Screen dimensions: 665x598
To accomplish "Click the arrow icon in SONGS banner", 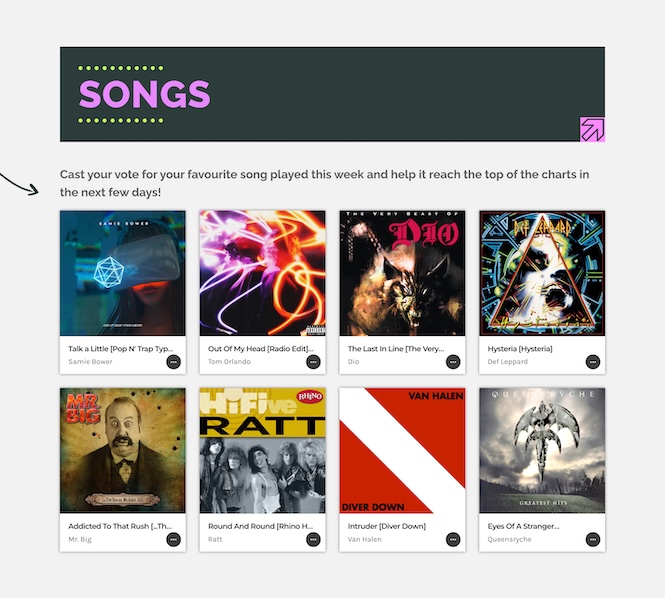I will (592, 129).
